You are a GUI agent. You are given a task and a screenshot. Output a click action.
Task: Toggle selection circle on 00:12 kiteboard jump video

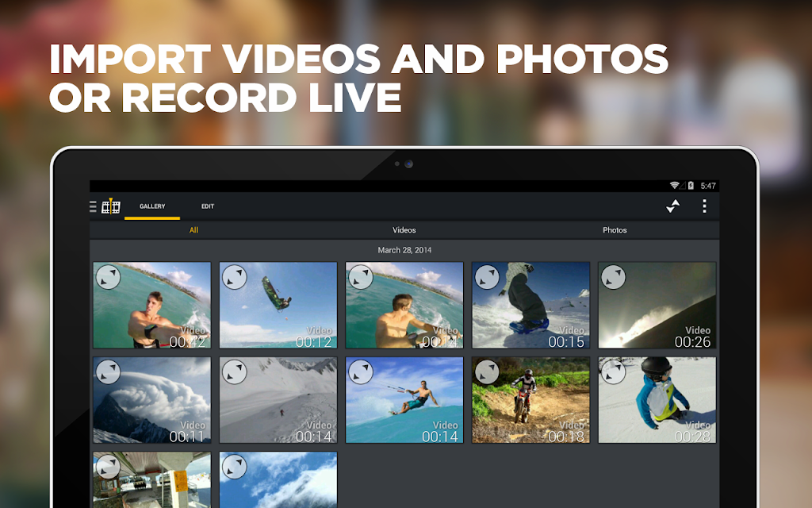click(235, 277)
